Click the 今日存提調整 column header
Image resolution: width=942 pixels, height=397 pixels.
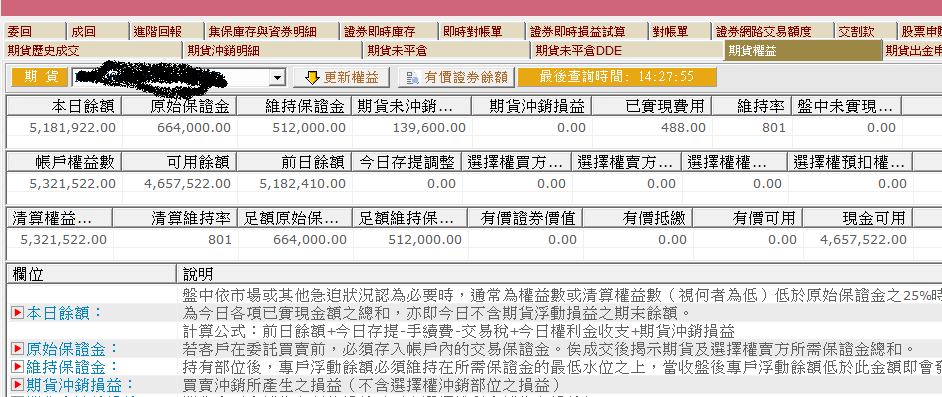point(407,162)
